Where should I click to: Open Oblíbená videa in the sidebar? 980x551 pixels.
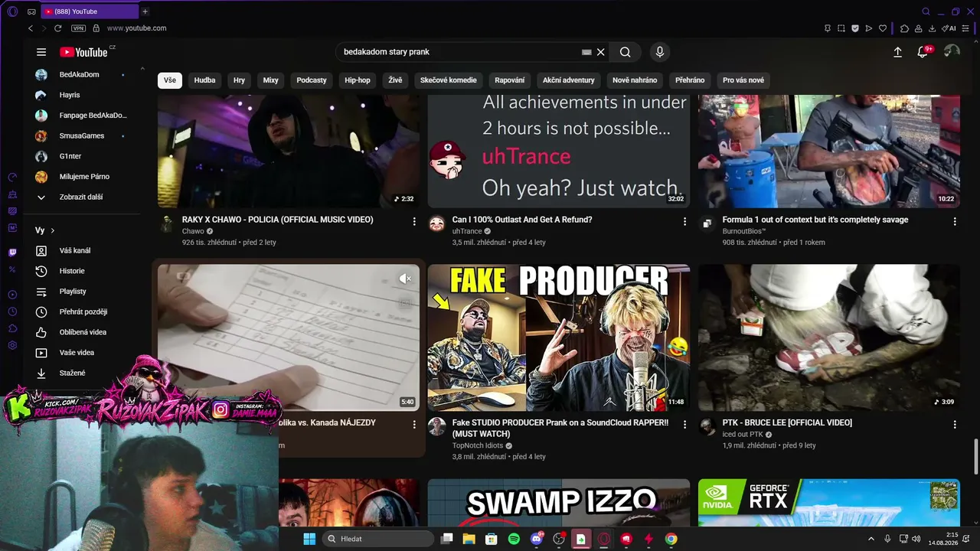[83, 332]
